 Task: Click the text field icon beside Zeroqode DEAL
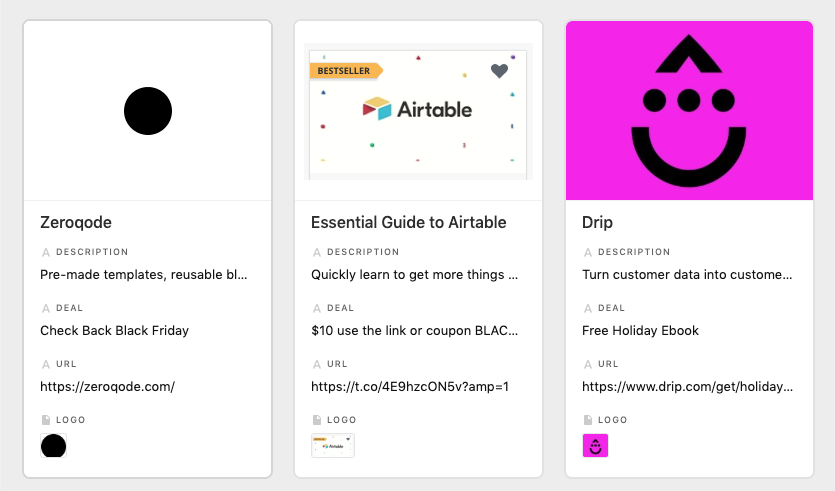pos(46,308)
